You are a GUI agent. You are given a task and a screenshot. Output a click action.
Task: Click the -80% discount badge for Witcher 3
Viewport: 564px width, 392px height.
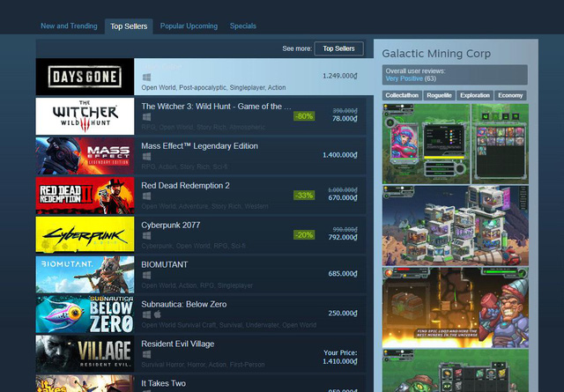(x=304, y=116)
